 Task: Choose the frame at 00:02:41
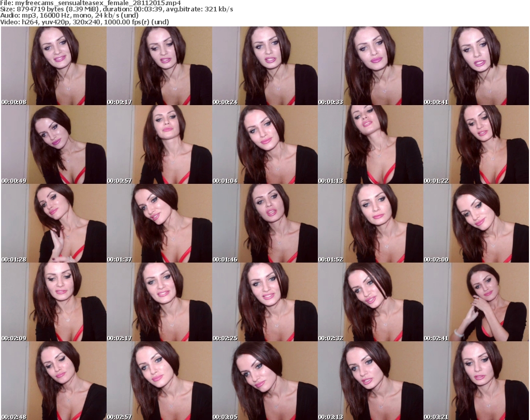[476, 302]
